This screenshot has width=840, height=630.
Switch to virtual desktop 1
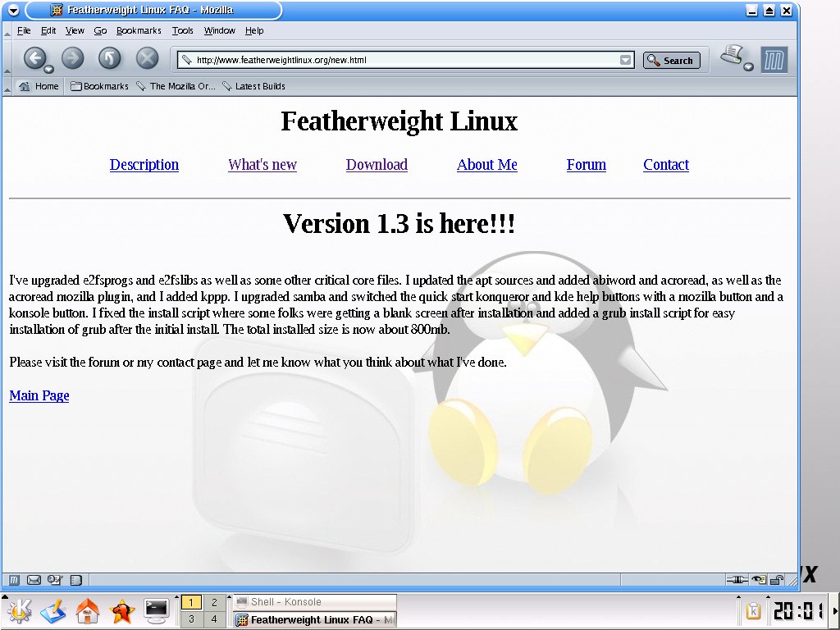coord(191,602)
